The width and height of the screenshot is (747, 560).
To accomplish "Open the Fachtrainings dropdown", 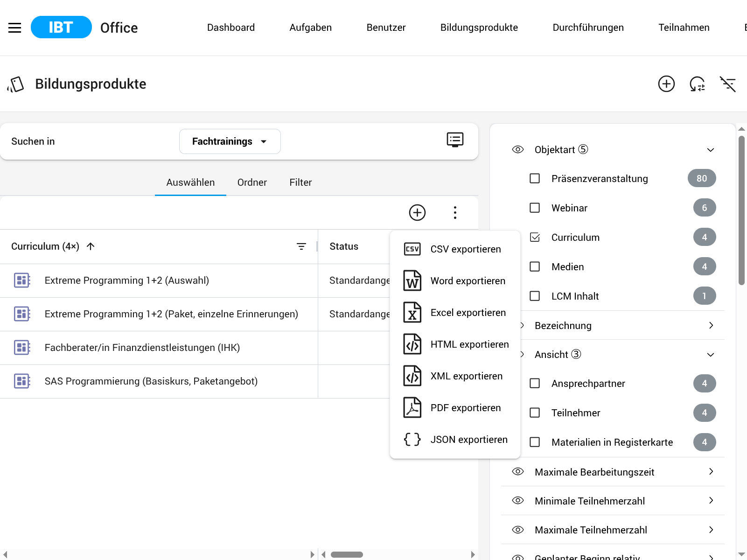I will click(230, 141).
